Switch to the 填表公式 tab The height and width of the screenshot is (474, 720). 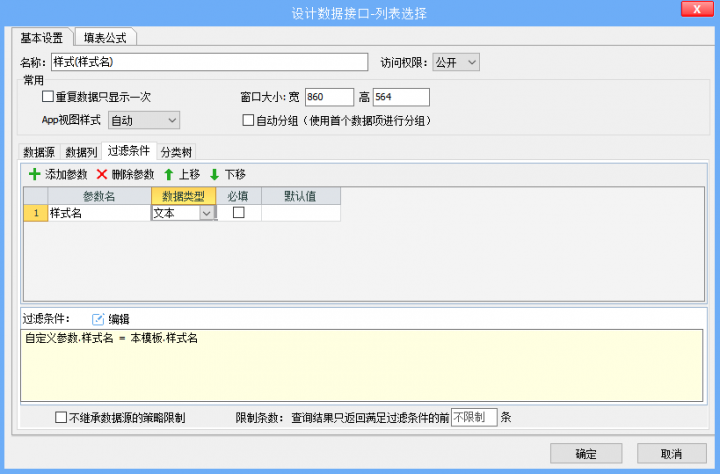click(x=105, y=38)
